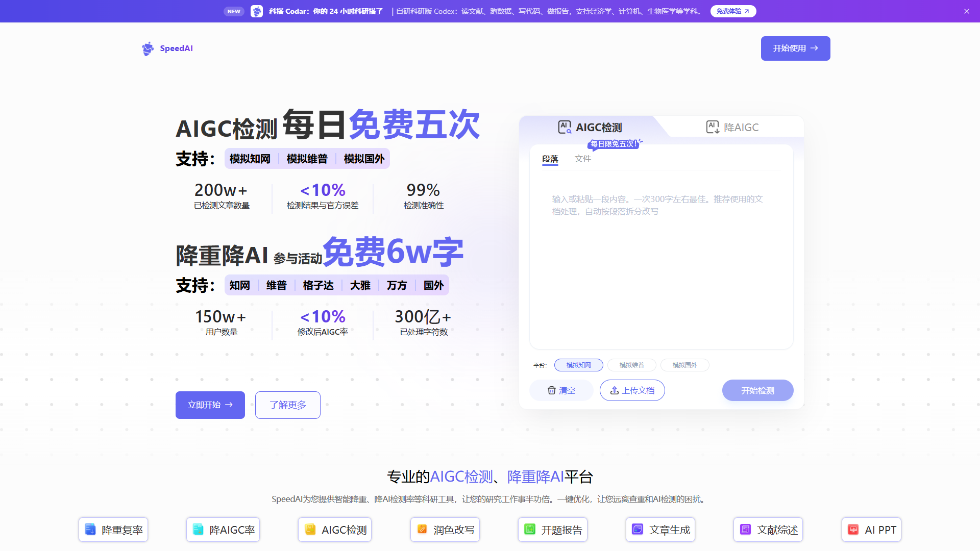Switch to the 文件 input tab
980x551 pixels.
click(x=582, y=159)
